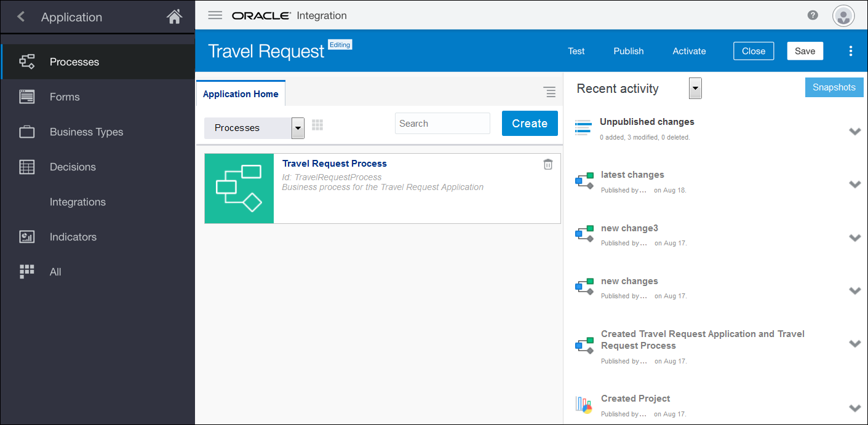This screenshot has width=868, height=425.
Task: Click the Test button
Action: pos(576,51)
